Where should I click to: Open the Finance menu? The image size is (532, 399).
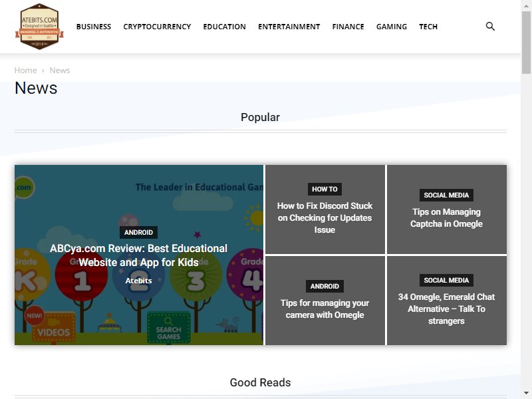(348, 27)
